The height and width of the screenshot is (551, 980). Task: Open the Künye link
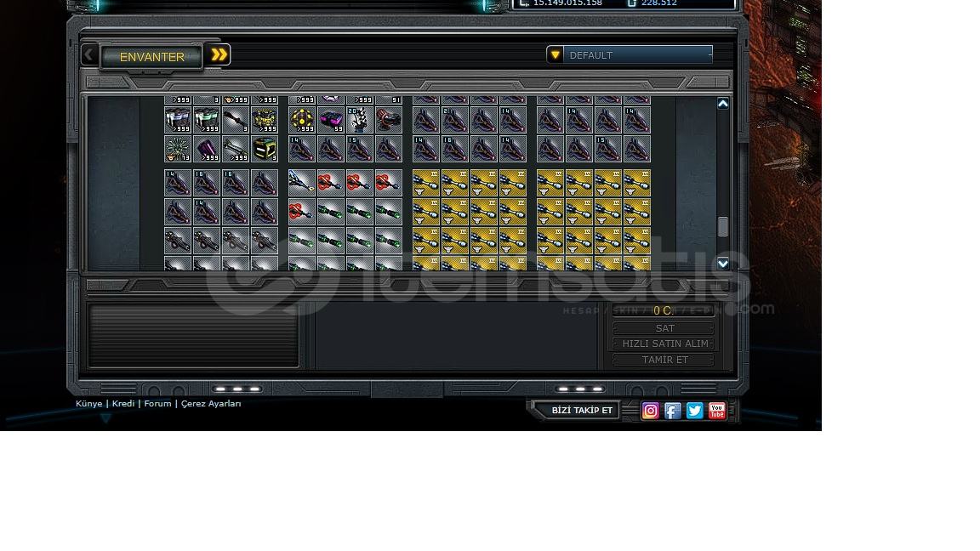point(88,404)
